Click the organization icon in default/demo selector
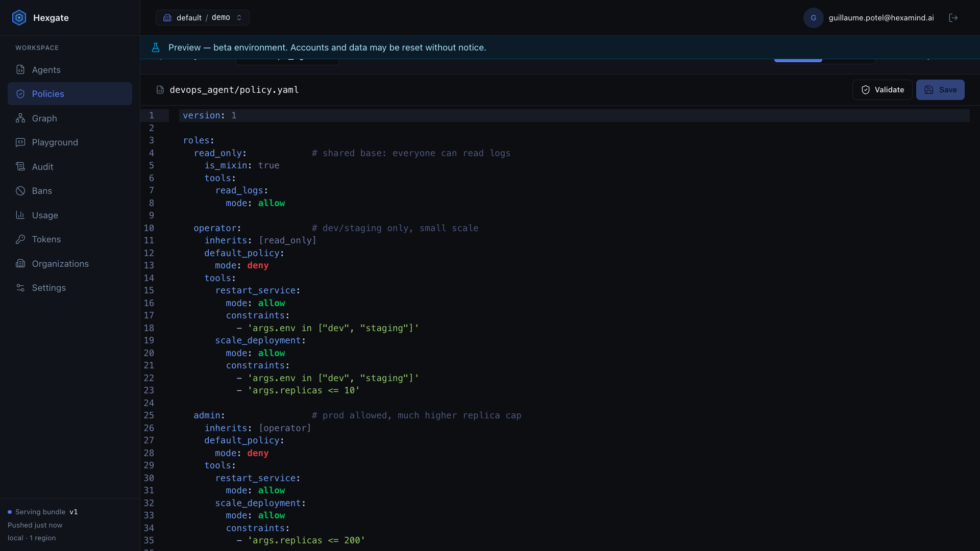Viewport: 980px width, 551px height. point(167,18)
